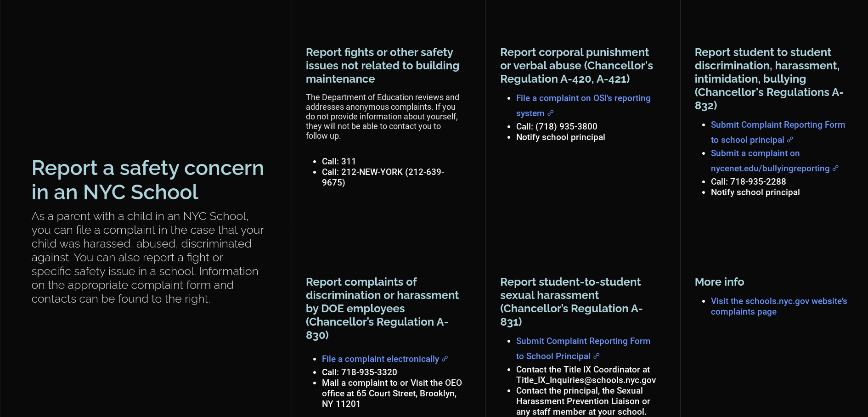Click the external link icon next to 'Submit Complaint Reporting Form to school principal'
Viewport: 868px width, 417px height.
point(790,140)
